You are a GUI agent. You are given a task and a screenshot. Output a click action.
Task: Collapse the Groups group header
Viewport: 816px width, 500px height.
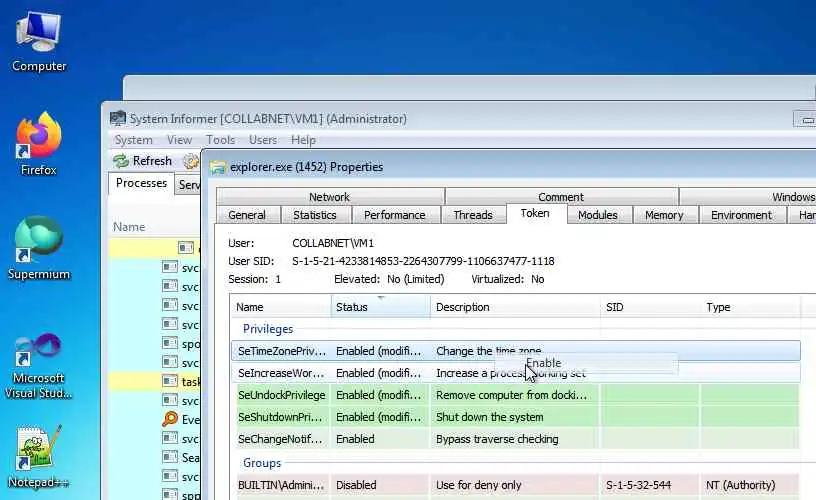point(262,463)
